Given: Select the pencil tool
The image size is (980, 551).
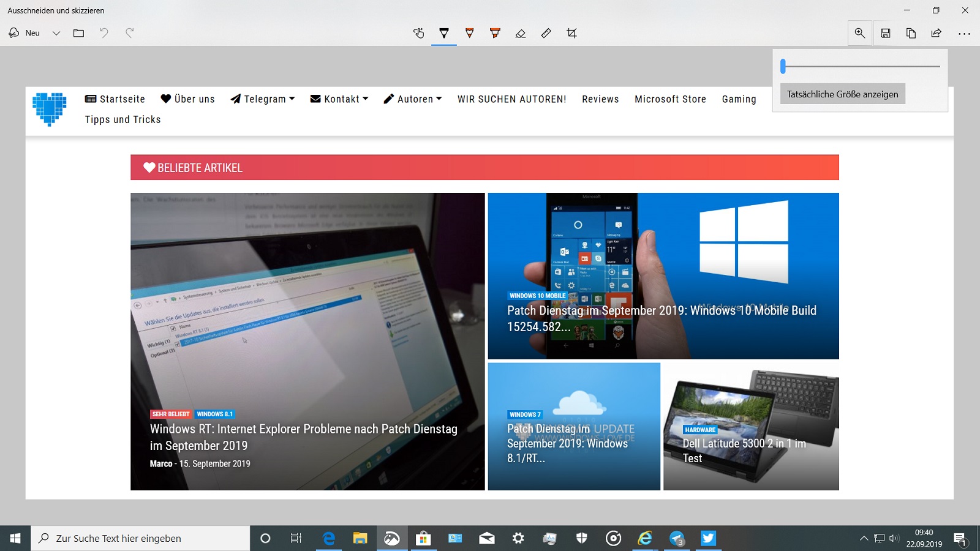Looking at the screenshot, I should point(470,33).
